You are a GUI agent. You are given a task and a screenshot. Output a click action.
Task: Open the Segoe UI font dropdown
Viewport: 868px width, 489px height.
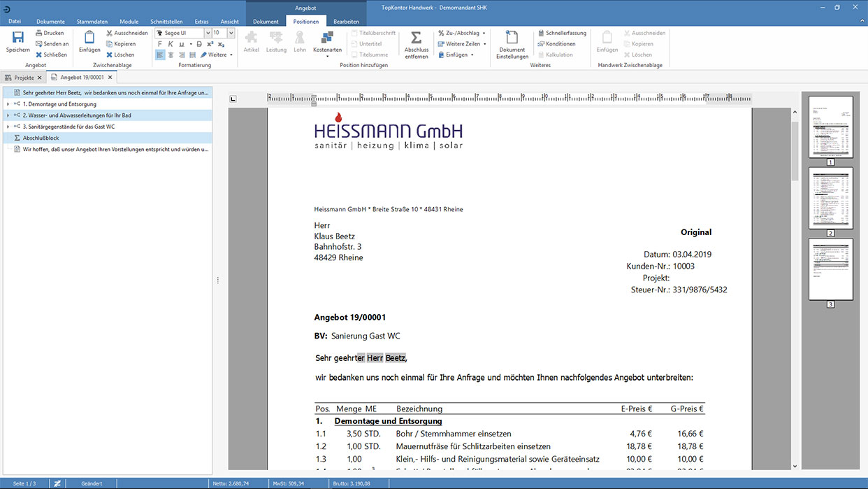[x=208, y=33]
